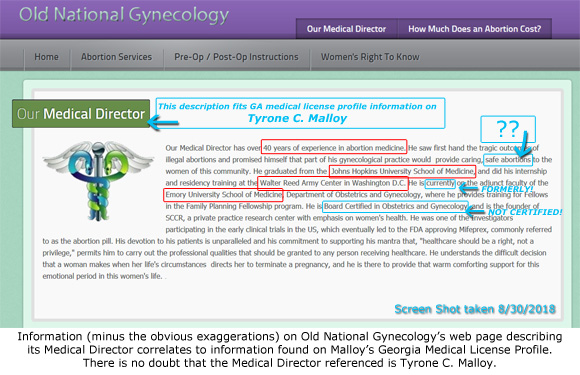This screenshot has height=375, width=580.
Task: Click text 'Board Certified in Obstetrics and Gynecology'
Action: (x=395, y=206)
